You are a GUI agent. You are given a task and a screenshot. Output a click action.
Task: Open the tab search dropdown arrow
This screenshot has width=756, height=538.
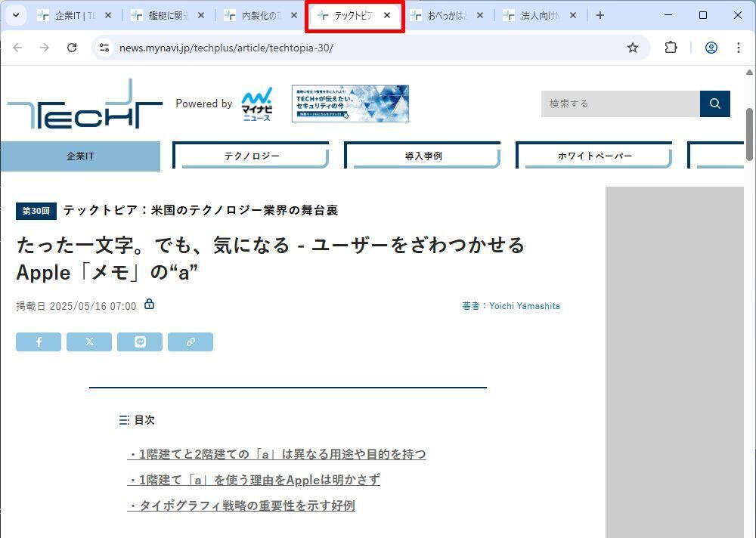point(16,15)
